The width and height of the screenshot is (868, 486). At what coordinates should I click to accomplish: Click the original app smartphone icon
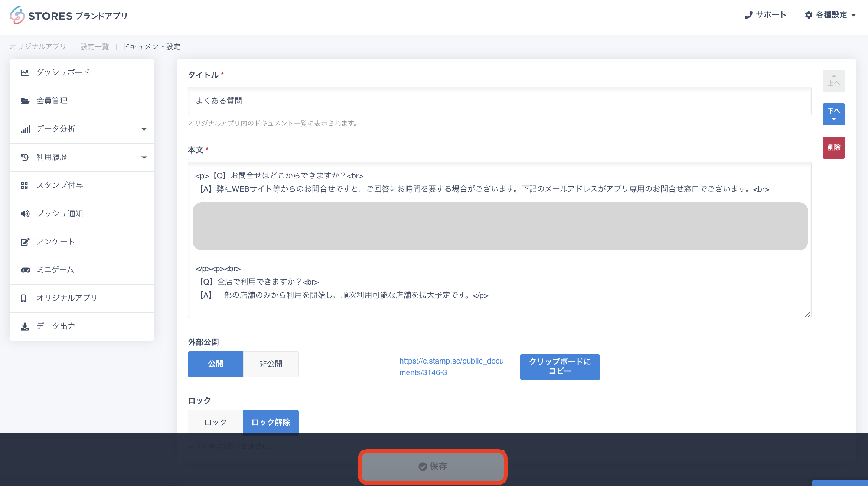(x=23, y=298)
